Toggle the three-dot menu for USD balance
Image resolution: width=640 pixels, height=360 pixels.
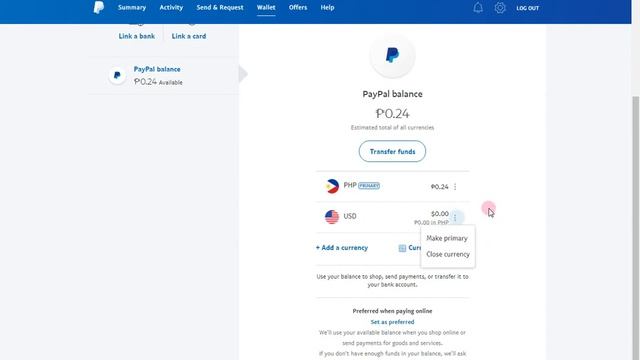click(455, 218)
